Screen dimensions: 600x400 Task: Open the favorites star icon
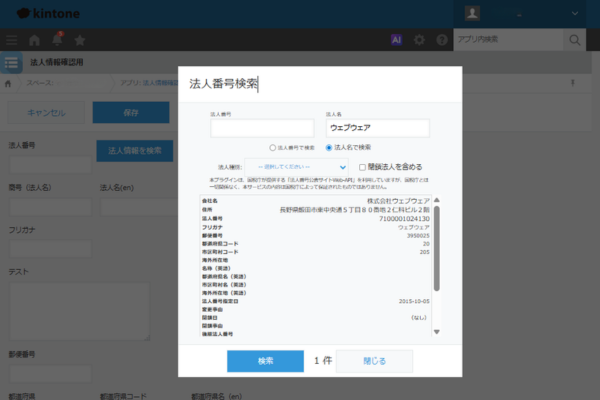pyautogui.click(x=80, y=40)
